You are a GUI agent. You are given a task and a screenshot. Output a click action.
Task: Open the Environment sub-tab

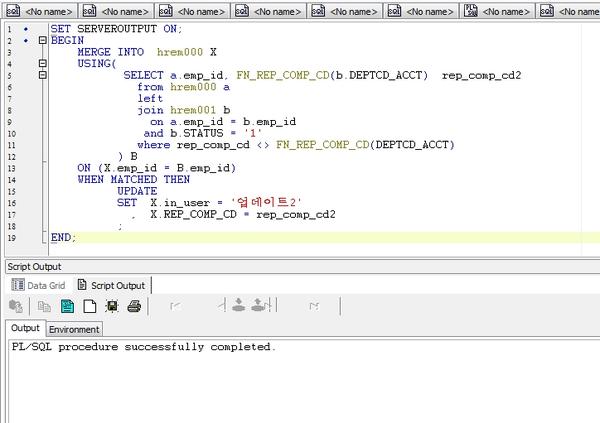[74, 330]
